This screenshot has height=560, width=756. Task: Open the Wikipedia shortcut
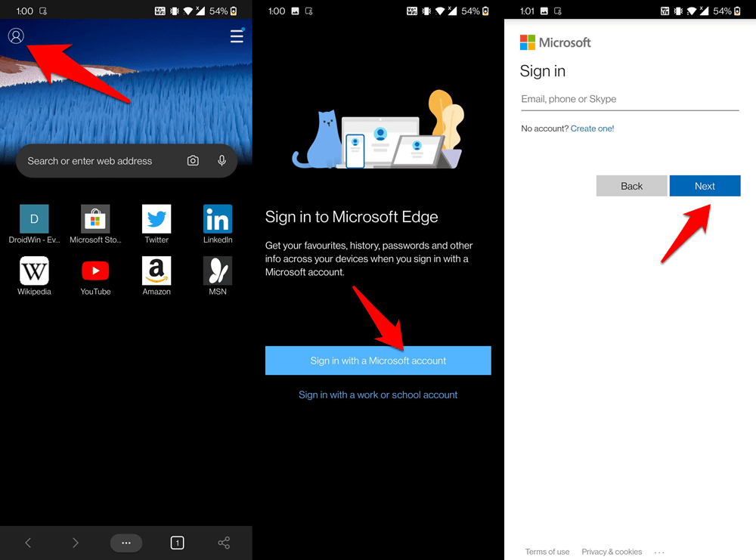[x=34, y=276]
